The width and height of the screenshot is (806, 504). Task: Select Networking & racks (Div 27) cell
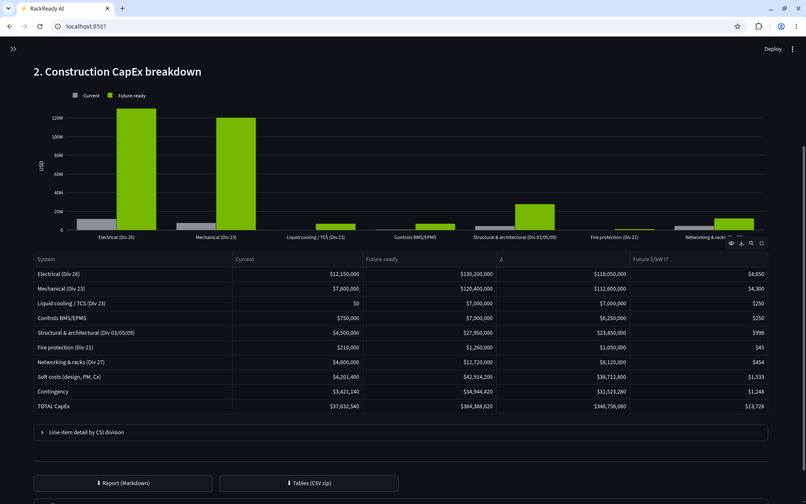pyautogui.click(x=133, y=362)
